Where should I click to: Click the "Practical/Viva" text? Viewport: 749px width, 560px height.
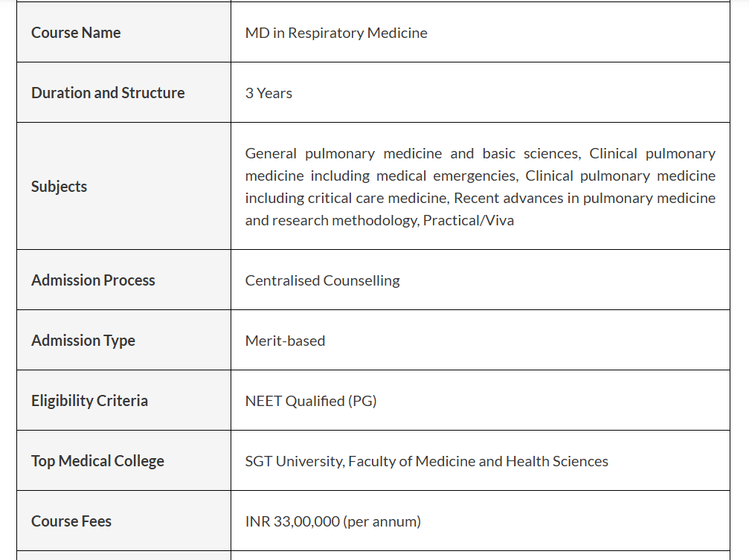[468, 221]
